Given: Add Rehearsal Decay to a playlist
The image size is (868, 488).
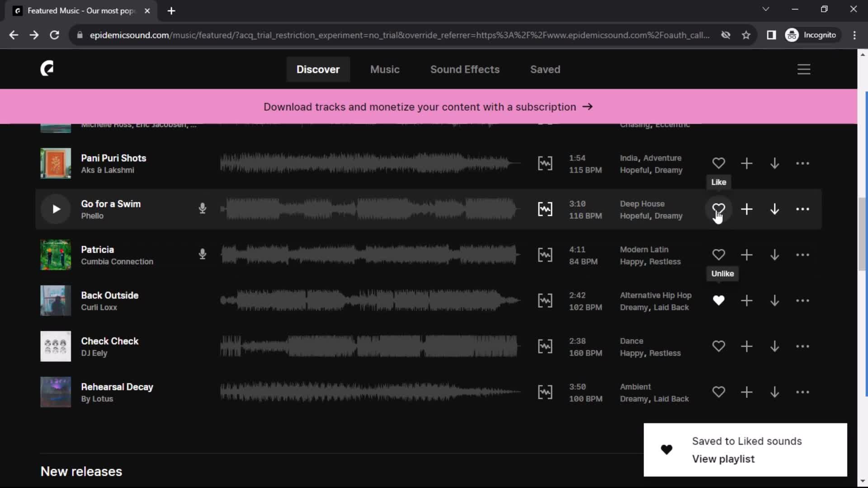Looking at the screenshot, I should [747, 392].
